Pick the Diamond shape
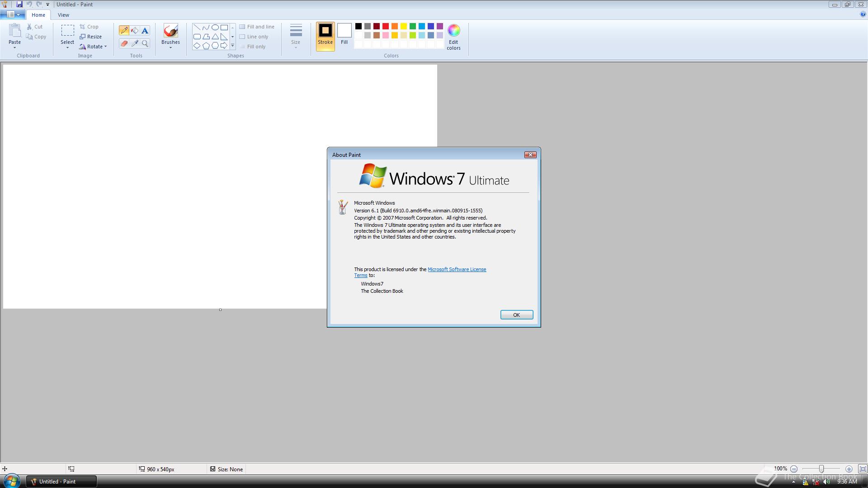Image resolution: width=868 pixels, height=488 pixels. point(197,46)
